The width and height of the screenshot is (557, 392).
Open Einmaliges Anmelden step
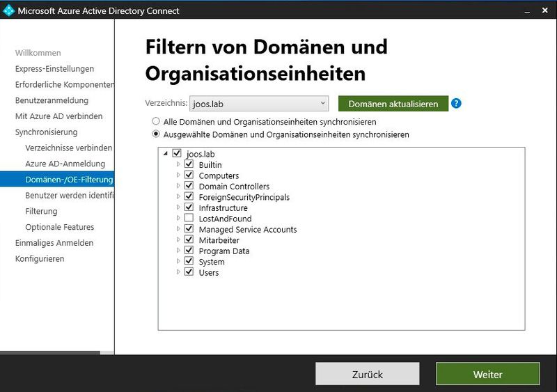click(x=54, y=243)
